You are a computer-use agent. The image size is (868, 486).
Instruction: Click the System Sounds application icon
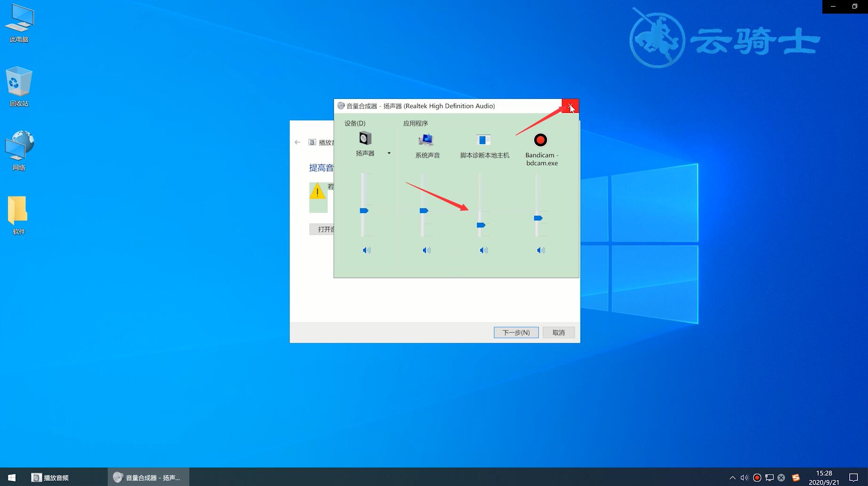pyautogui.click(x=426, y=140)
